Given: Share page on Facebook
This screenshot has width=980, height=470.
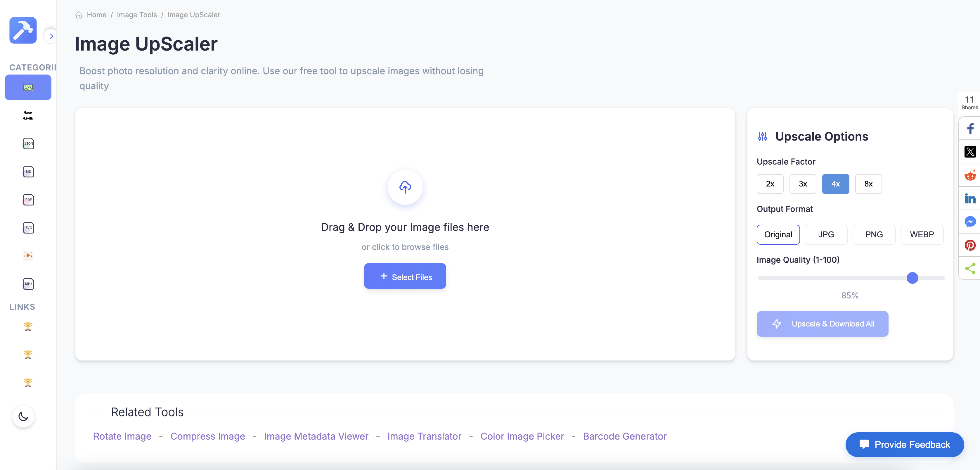Looking at the screenshot, I should tap(970, 129).
